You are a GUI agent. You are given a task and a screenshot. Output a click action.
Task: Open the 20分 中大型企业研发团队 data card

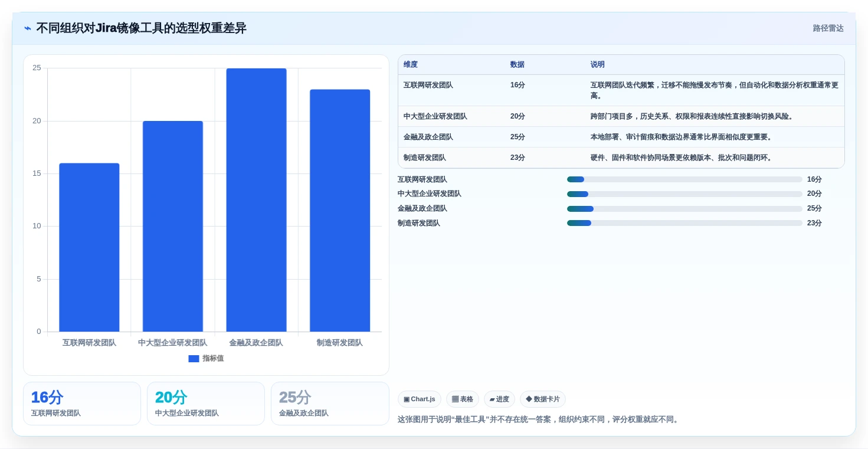click(206, 404)
